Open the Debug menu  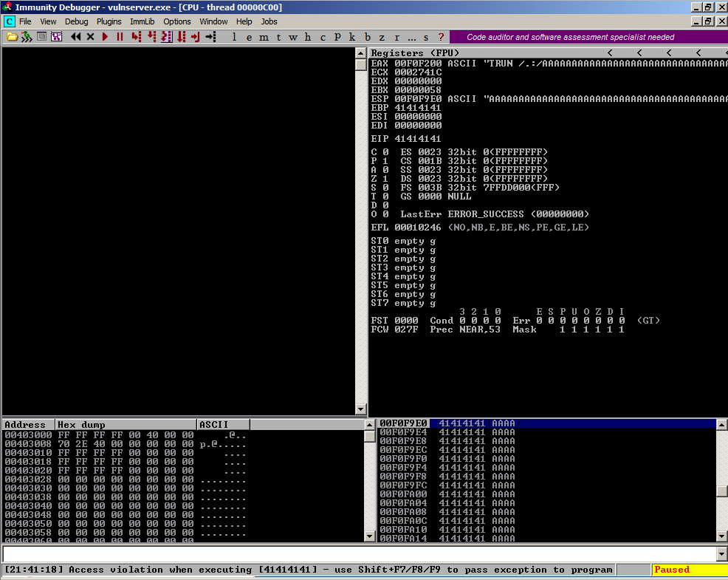(x=76, y=21)
